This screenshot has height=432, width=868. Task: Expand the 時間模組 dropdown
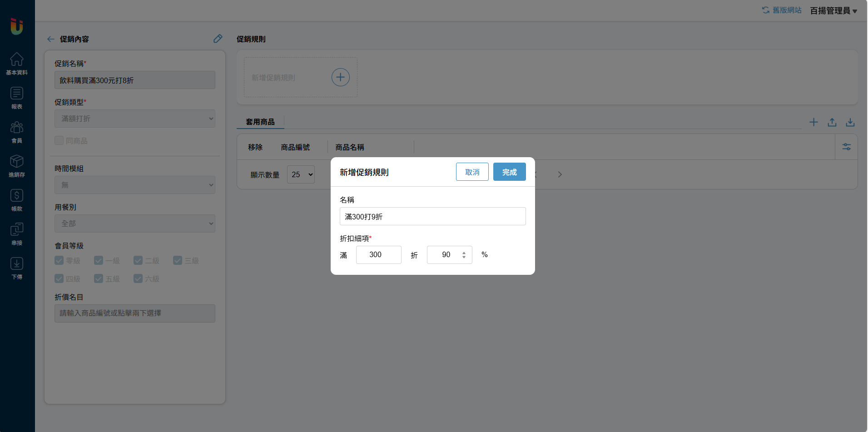click(x=134, y=185)
